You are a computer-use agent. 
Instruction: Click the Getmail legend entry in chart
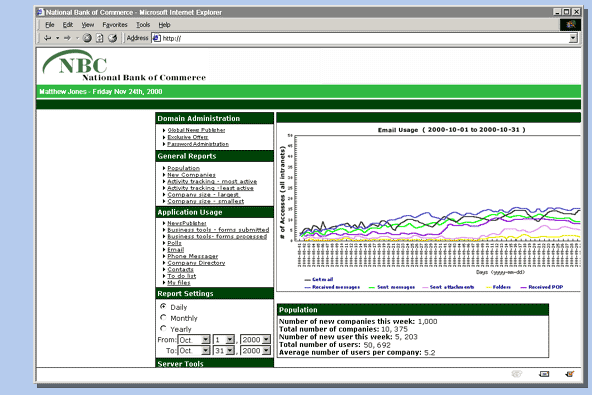click(319, 279)
